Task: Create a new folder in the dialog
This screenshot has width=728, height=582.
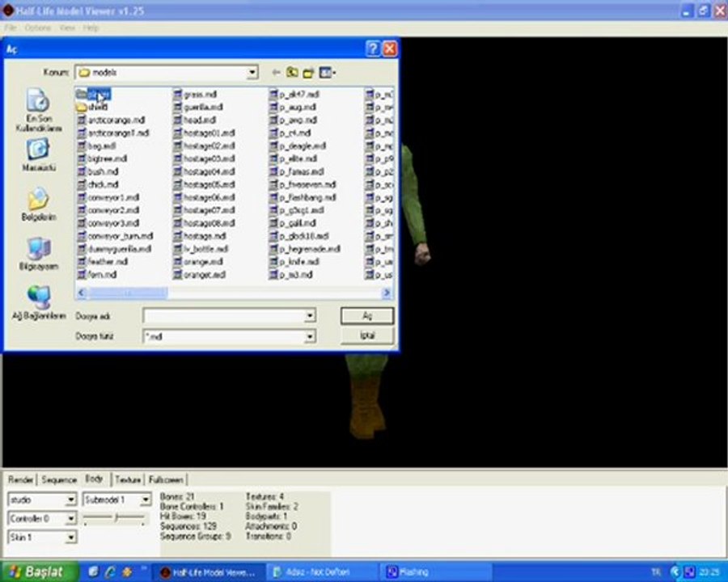Action: click(308, 73)
